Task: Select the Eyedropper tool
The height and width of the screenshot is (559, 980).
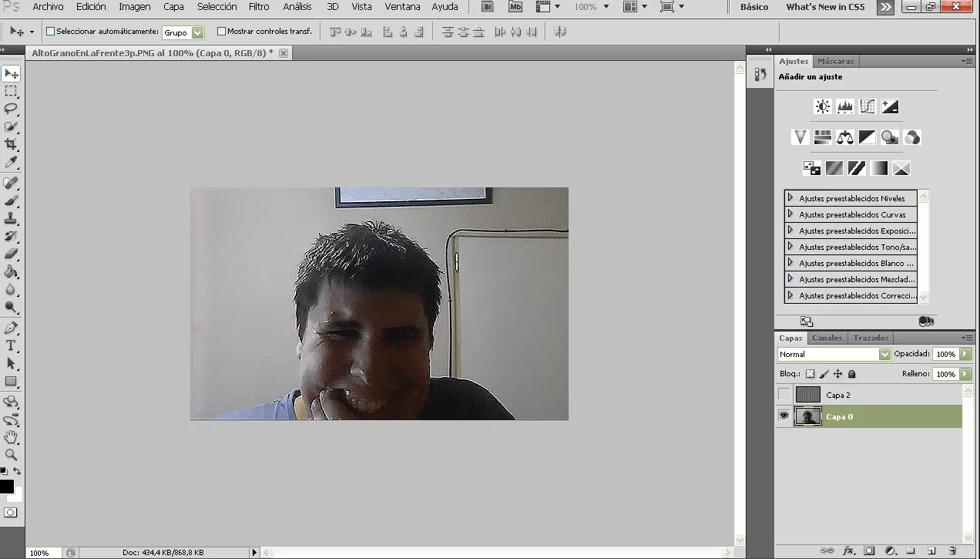Action: pyautogui.click(x=11, y=162)
